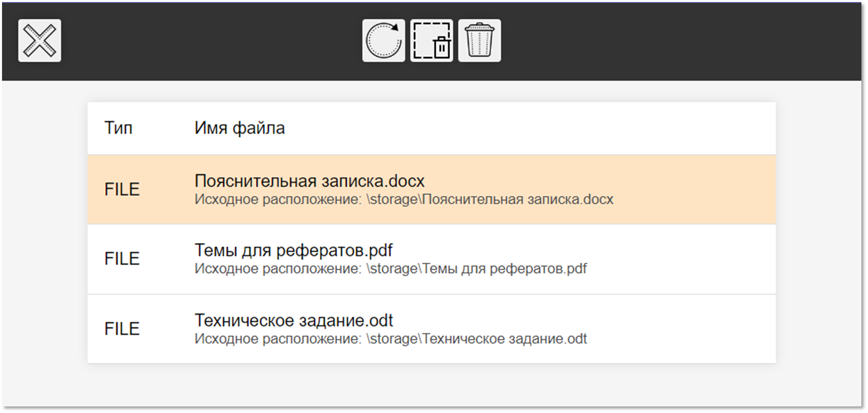
Task: Close the recycle bin with X icon
Action: [x=40, y=41]
